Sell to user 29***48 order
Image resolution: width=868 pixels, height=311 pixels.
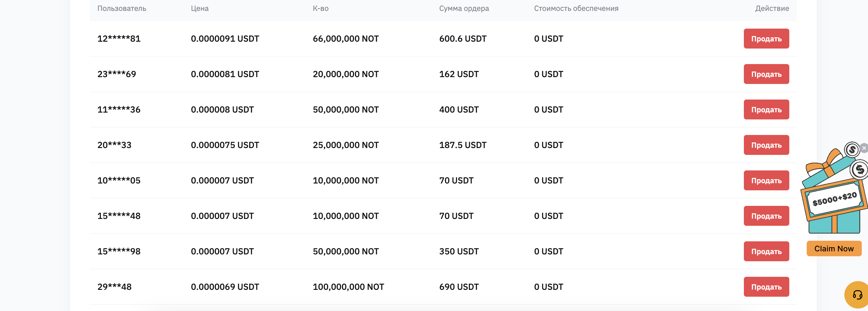pos(766,287)
